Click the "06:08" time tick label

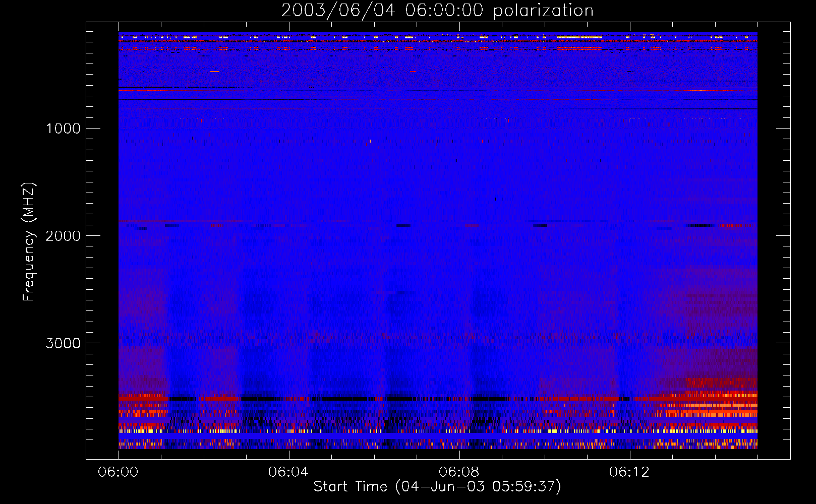tap(458, 472)
